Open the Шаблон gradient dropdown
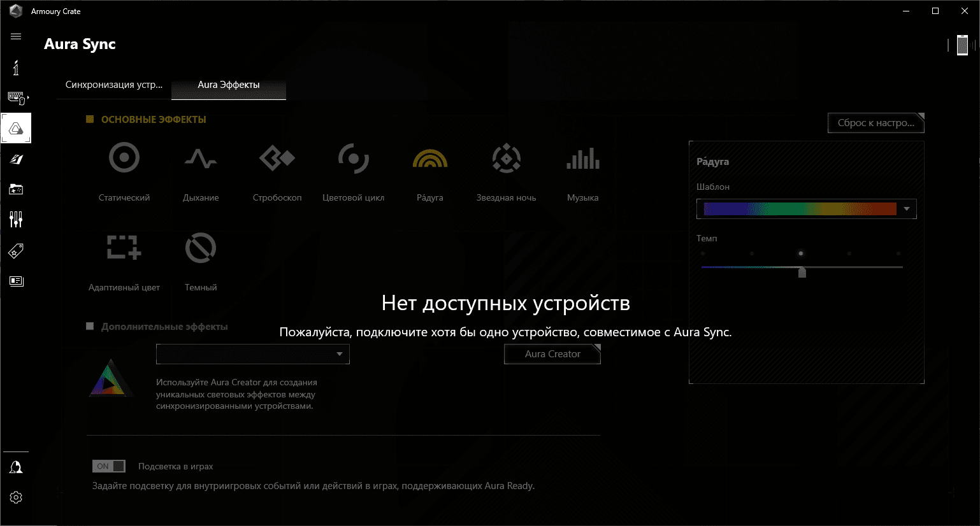 point(806,209)
